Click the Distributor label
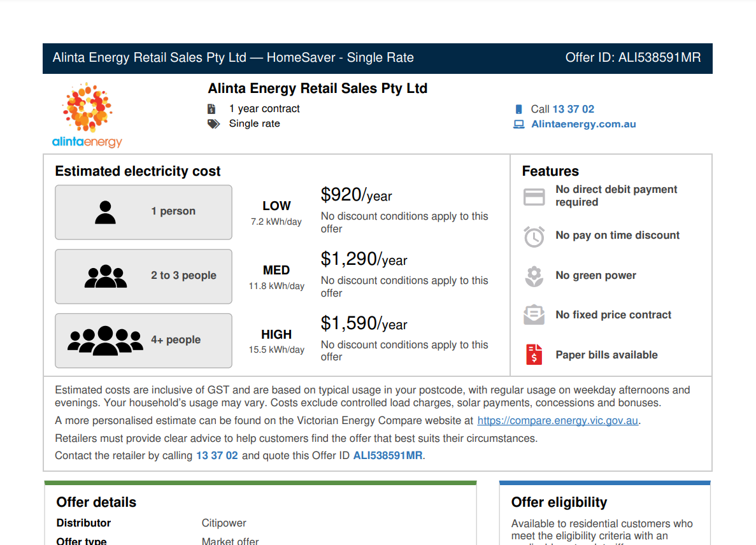This screenshot has width=756, height=545. click(83, 523)
